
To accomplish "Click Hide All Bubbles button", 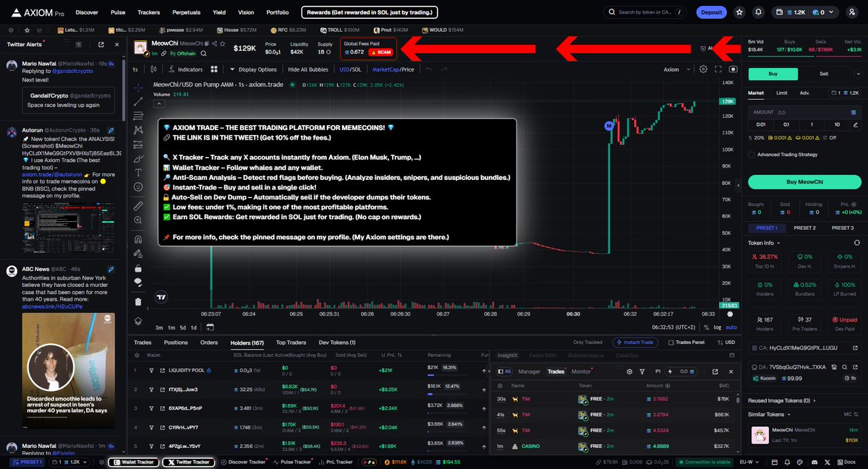I will [x=308, y=69].
